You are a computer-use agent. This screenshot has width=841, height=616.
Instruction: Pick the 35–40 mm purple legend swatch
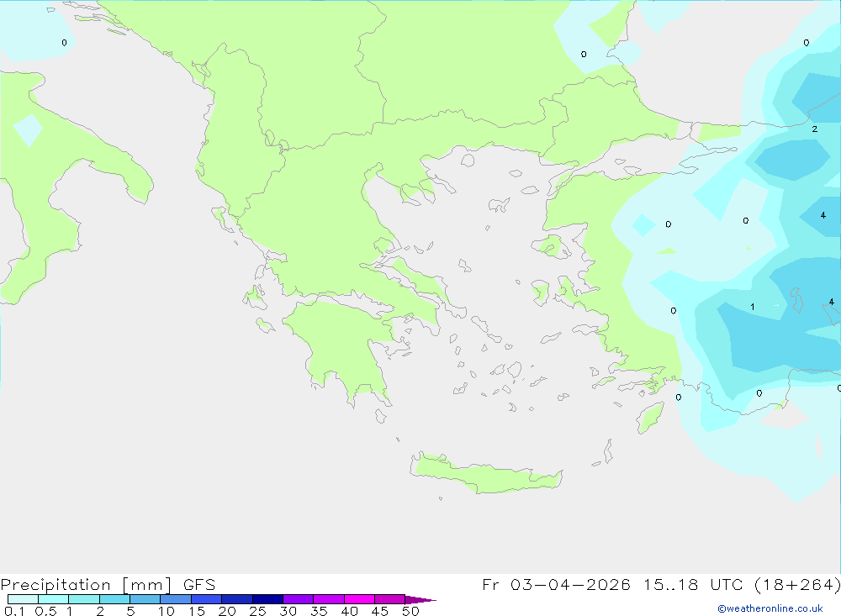click(329, 599)
